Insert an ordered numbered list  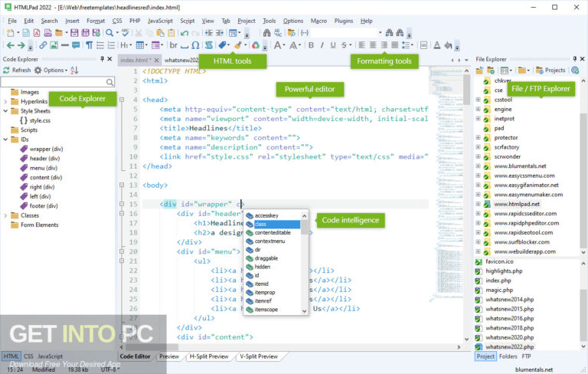[111, 45]
